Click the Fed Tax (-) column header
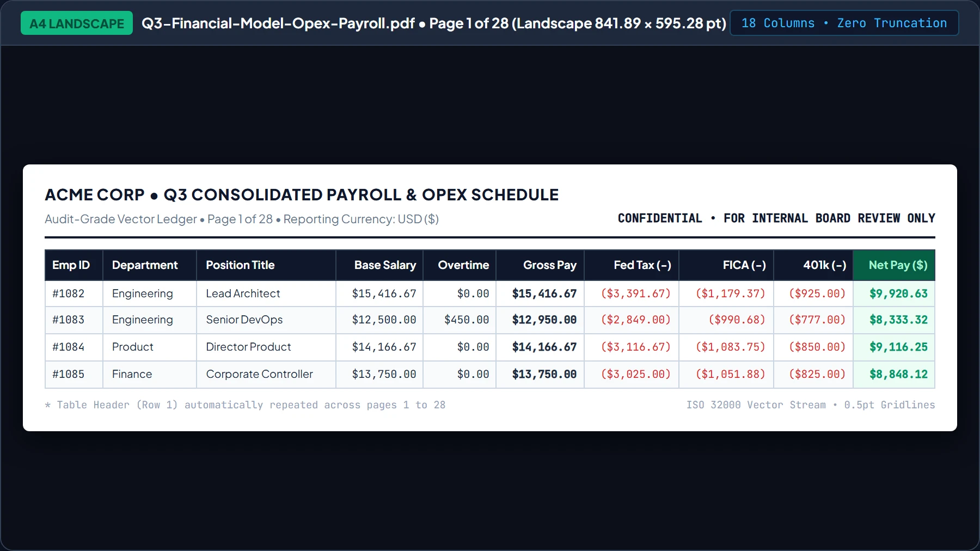Viewport: 980px width, 551px height. [632, 265]
